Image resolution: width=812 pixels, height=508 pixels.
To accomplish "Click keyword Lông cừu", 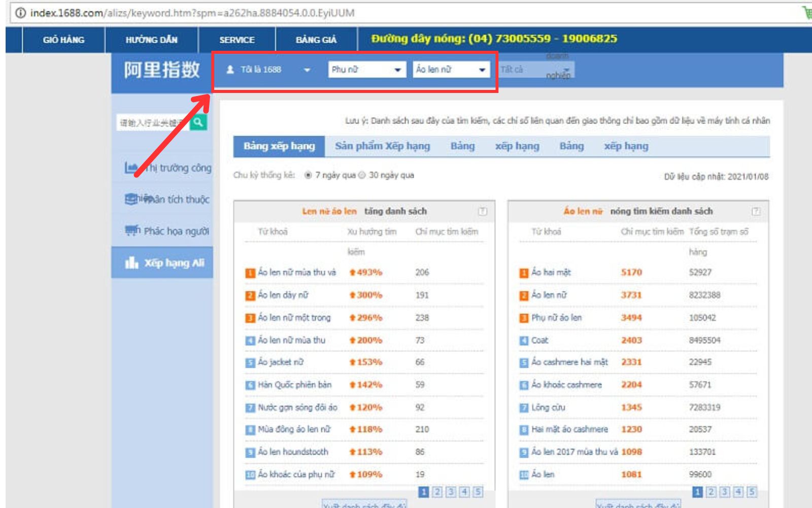I will [x=548, y=407].
